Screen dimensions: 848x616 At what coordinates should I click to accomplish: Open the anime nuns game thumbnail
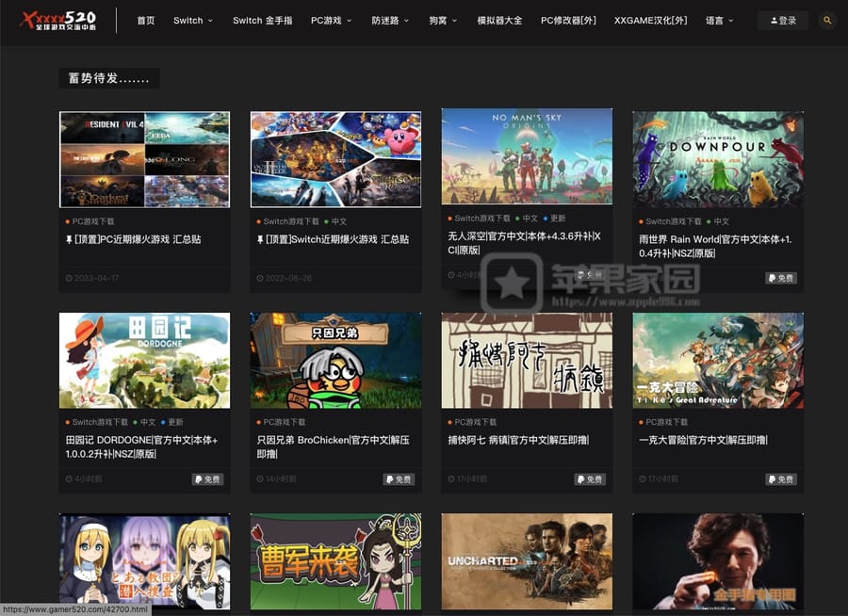[144, 561]
